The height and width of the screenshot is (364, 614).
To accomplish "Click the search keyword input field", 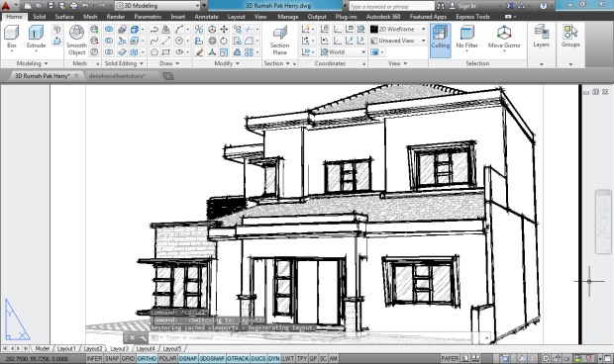I will click(391, 6).
